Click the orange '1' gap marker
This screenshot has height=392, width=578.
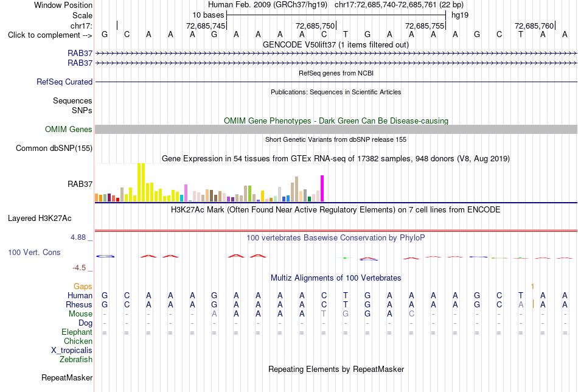coord(532,287)
